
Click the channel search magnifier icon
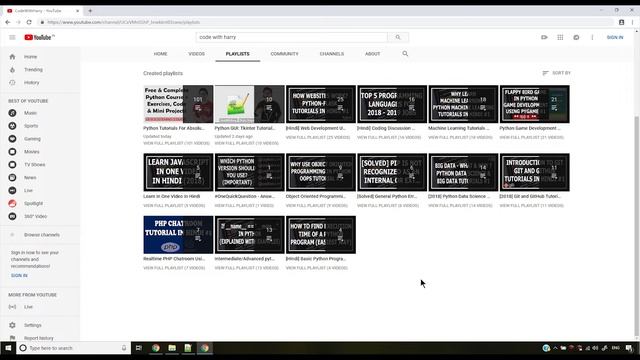[x=405, y=53]
